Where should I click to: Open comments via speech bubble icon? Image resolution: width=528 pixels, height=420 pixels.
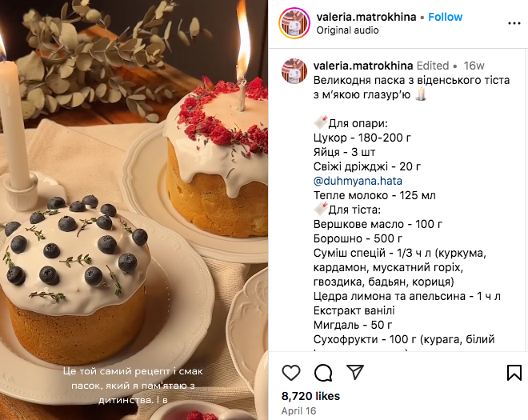(323, 373)
